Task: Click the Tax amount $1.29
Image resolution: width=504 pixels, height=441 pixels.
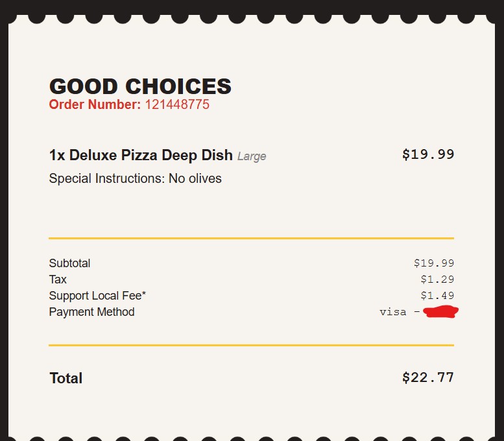Action: [x=437, y=280]
